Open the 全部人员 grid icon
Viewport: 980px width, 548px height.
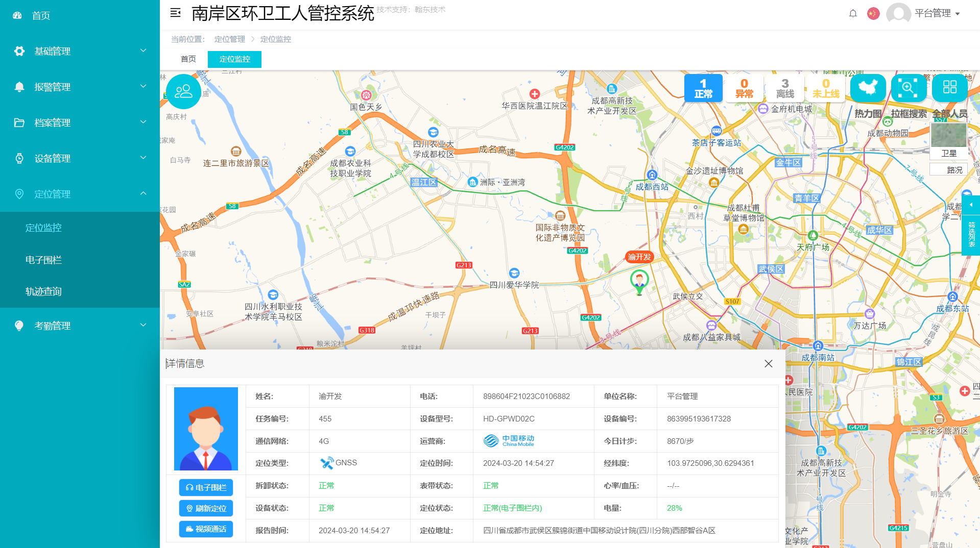point(949,88)
